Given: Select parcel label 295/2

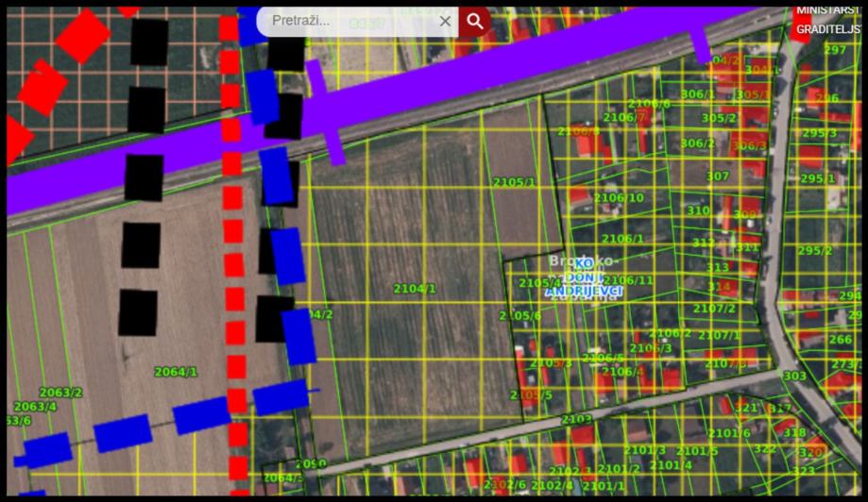Looking at the screenshot, I should 815,250.
